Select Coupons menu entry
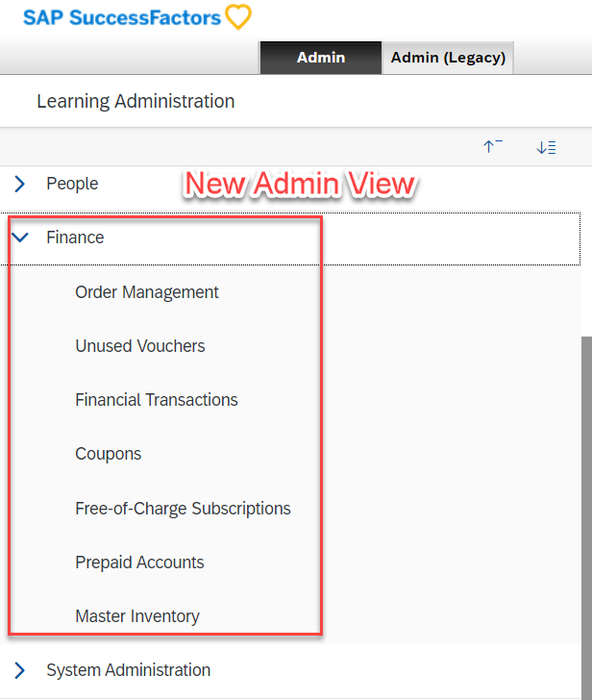The height and width of the screenshot is (700, 592). tap(109, 454)
